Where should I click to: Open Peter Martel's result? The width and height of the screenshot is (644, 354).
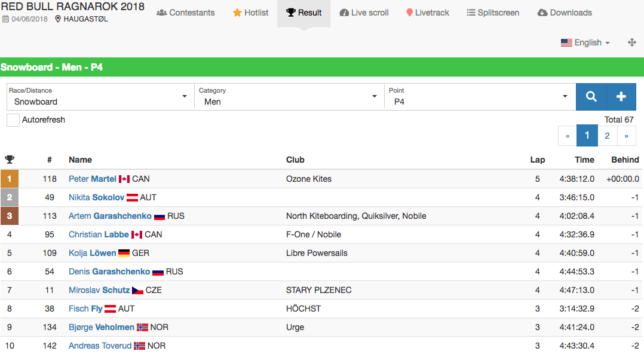[93, 179]
